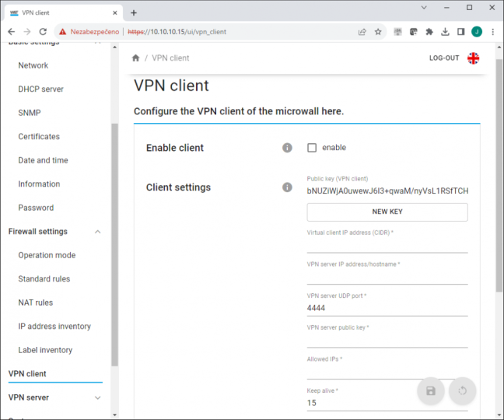Click the VPN client public key text
The width and height of the screenshot is (504, 420).
[387, 191]
